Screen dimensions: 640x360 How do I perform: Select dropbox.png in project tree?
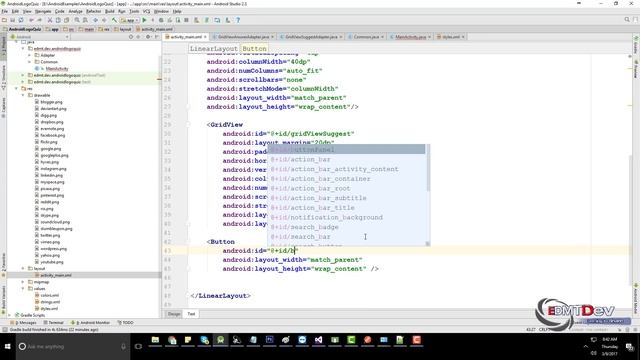click(52, 122)
